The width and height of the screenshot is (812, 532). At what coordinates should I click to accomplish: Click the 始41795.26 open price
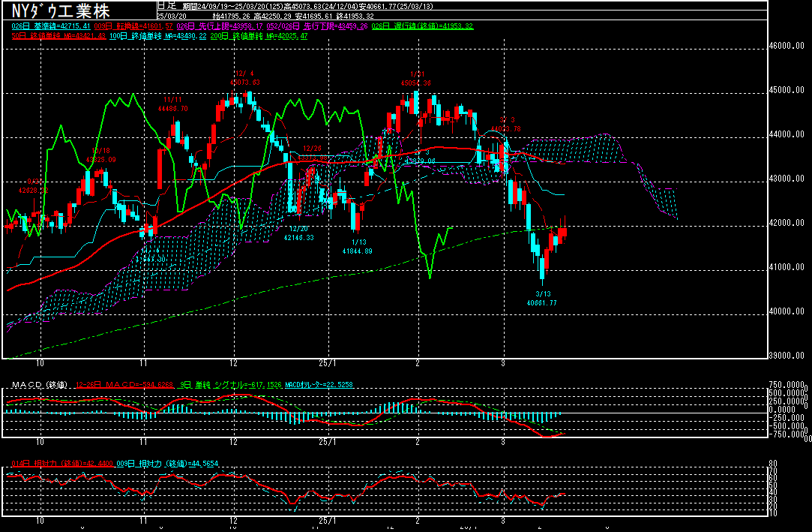[x=232, y=16]
